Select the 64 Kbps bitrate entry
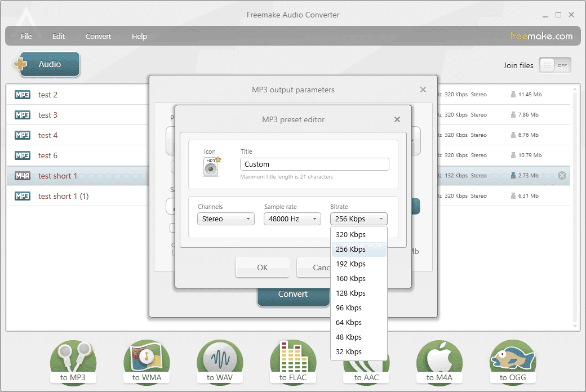Image resolution: width=586 pixels, height=392 pixels. tap(359, 323)
